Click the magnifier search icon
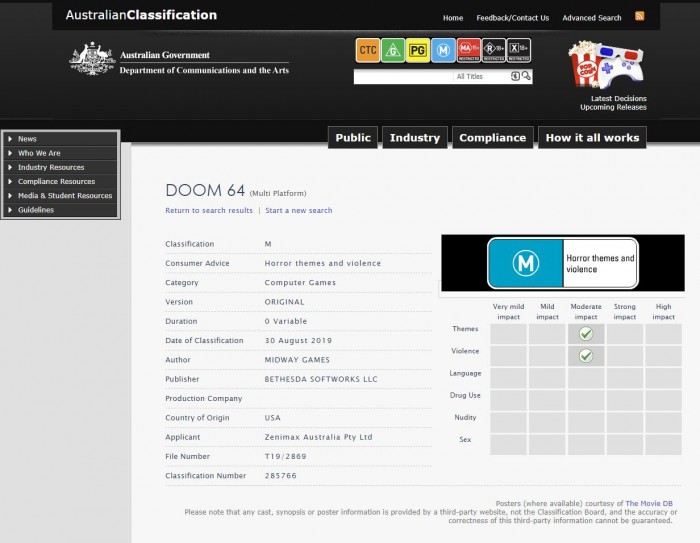Image resolution: width=700 pixels, height=543 pixels. click(527, 76)
